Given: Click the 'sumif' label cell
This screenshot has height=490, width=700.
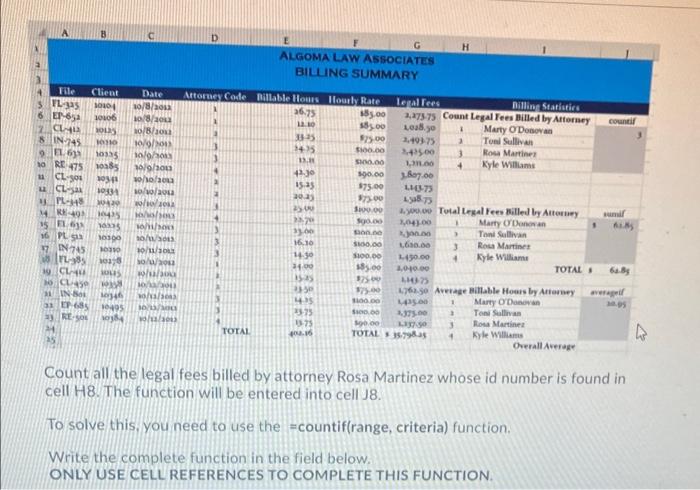Looking at the screenshot, I should pyautogui.click(x=614, y=214).
